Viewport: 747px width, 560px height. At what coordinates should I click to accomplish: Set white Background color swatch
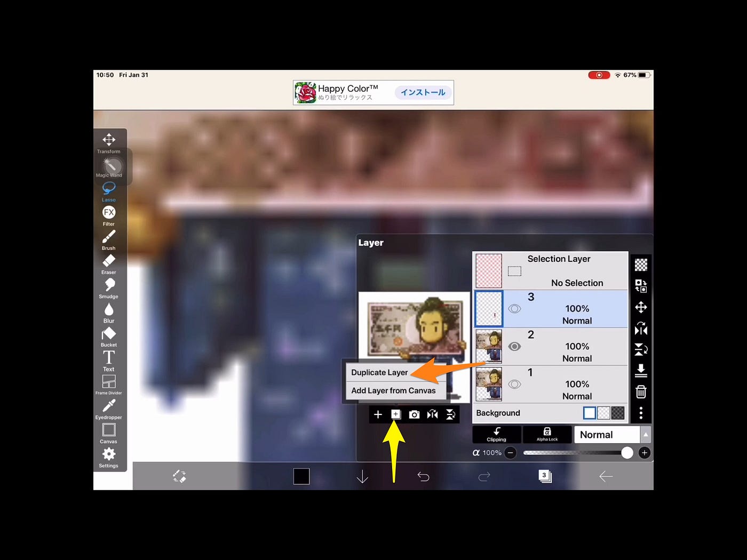[590, 413]
